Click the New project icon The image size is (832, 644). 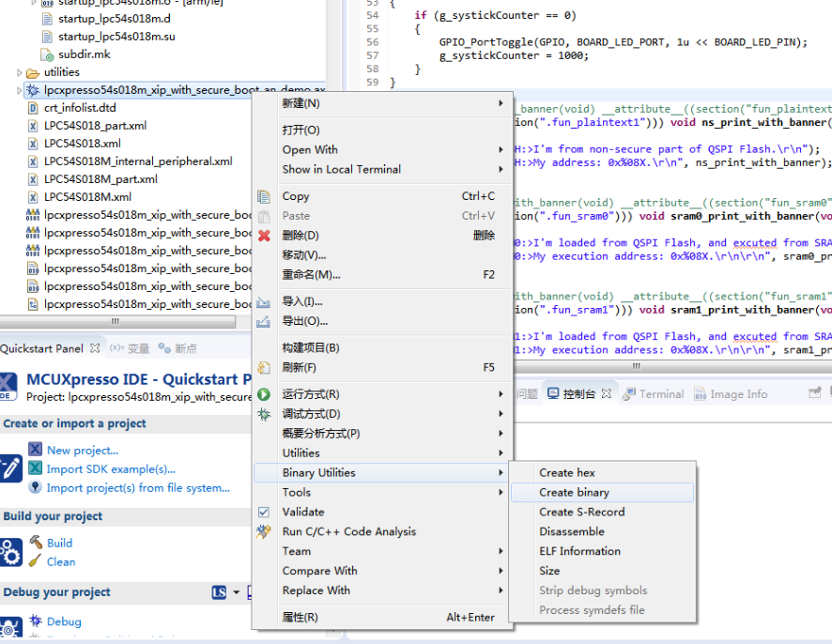[x=35, y=450]
